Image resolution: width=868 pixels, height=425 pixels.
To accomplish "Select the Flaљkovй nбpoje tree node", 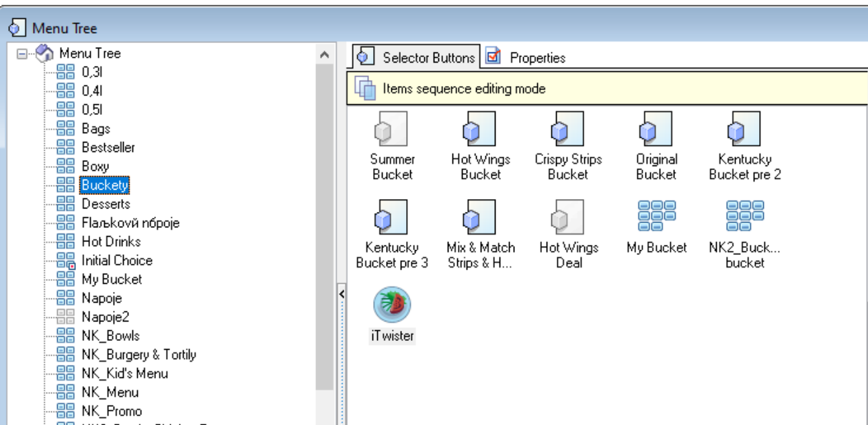I will [130, 223].
